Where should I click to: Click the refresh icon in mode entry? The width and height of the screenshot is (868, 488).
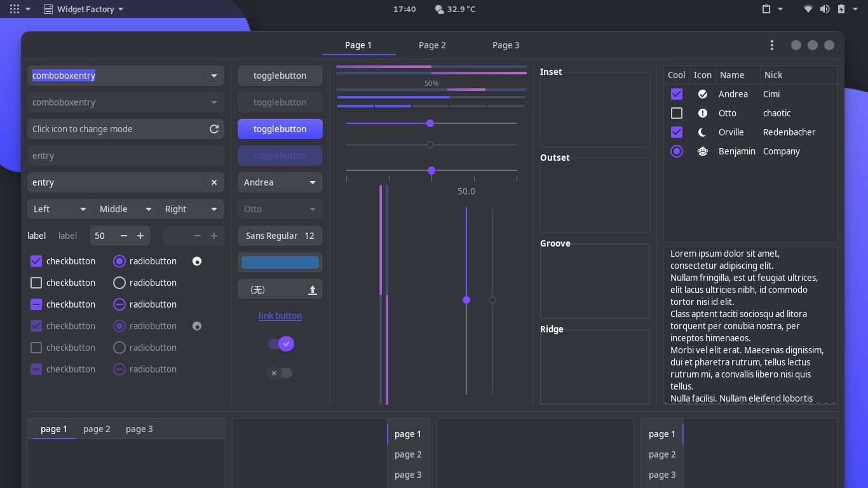pyautogui.click(x=214, y=129)
